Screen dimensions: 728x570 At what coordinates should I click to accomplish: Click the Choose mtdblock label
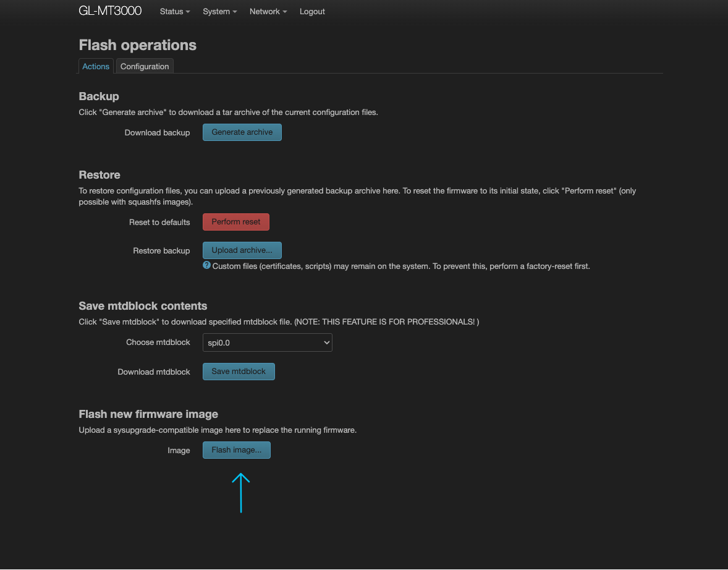click(x=158, y=342)
